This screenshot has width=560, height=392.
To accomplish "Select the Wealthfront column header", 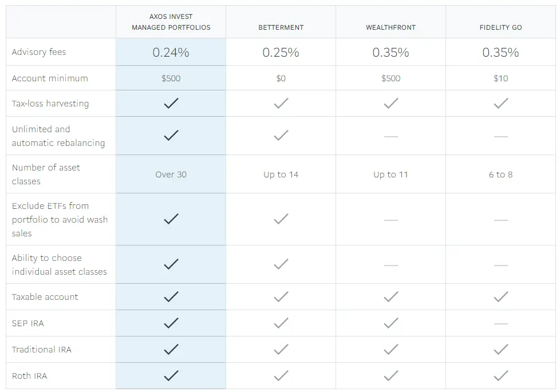I will pyautogui.click(x=391, y=27).
